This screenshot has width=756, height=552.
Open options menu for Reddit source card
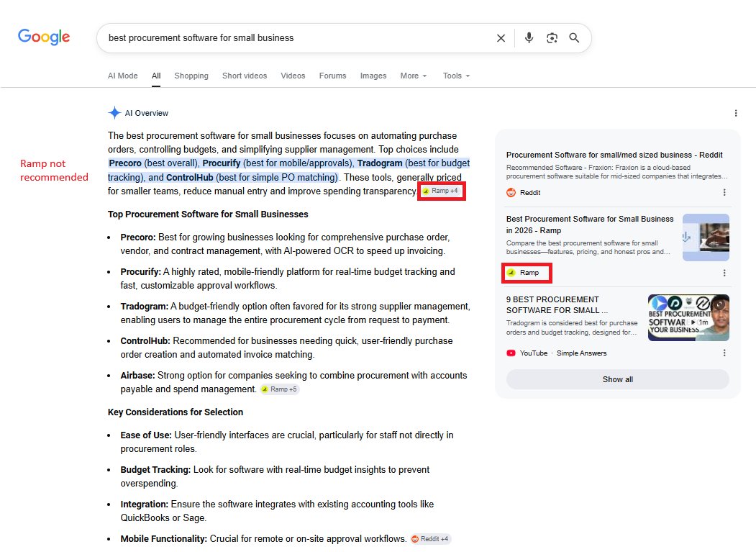(x=724, y=193)
